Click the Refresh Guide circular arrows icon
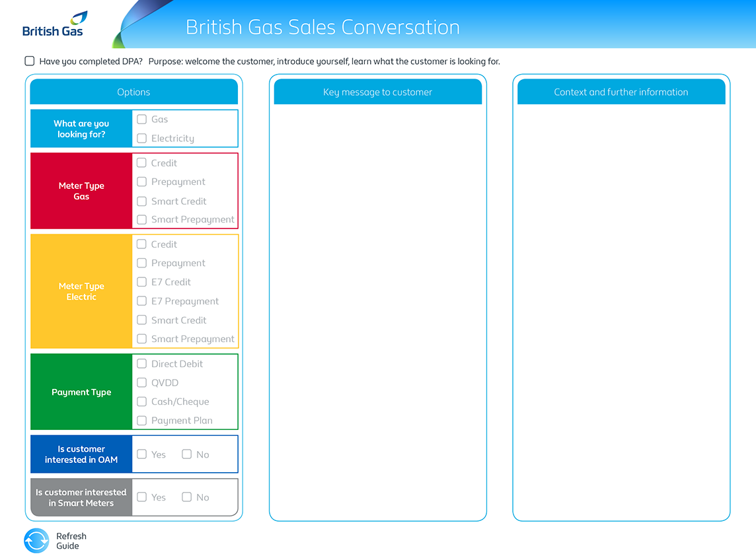The image size is (756, 558). click(36, 541)
